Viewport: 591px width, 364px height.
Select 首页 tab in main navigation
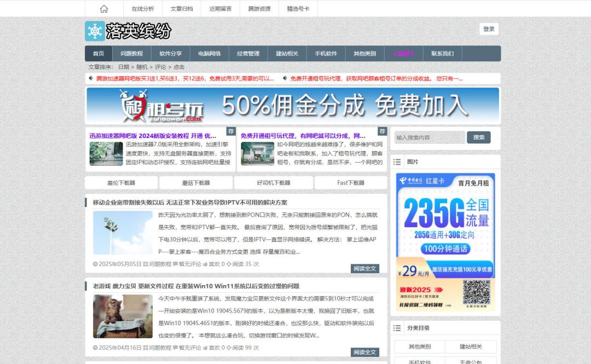click(x=99, y=54)
